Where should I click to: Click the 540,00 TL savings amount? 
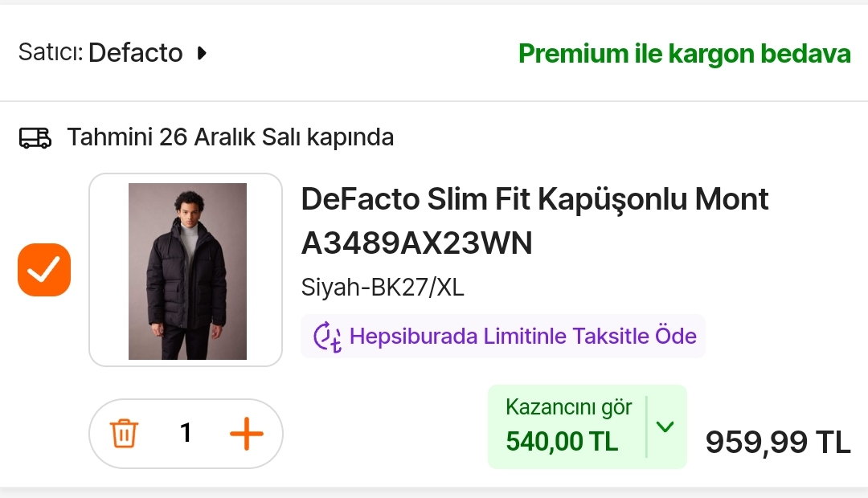(562, 441)
